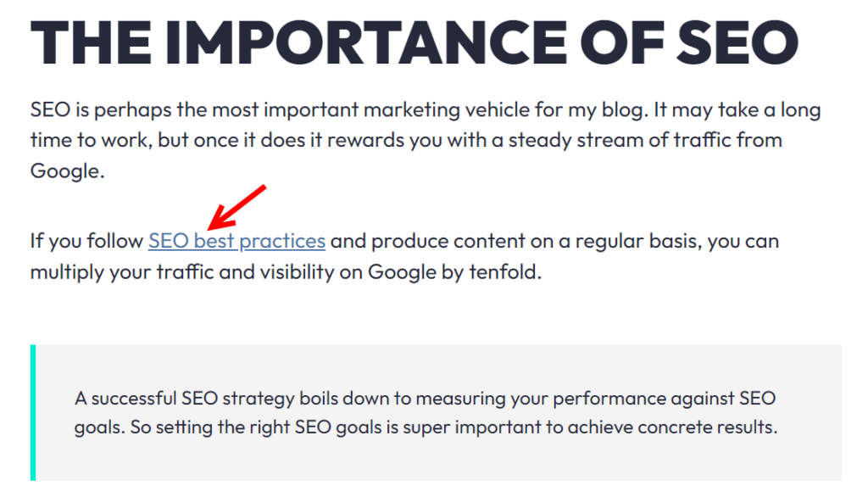868x497 pixels.
Task: Click the text "If you follow"
Action: [x=86, y=241]
